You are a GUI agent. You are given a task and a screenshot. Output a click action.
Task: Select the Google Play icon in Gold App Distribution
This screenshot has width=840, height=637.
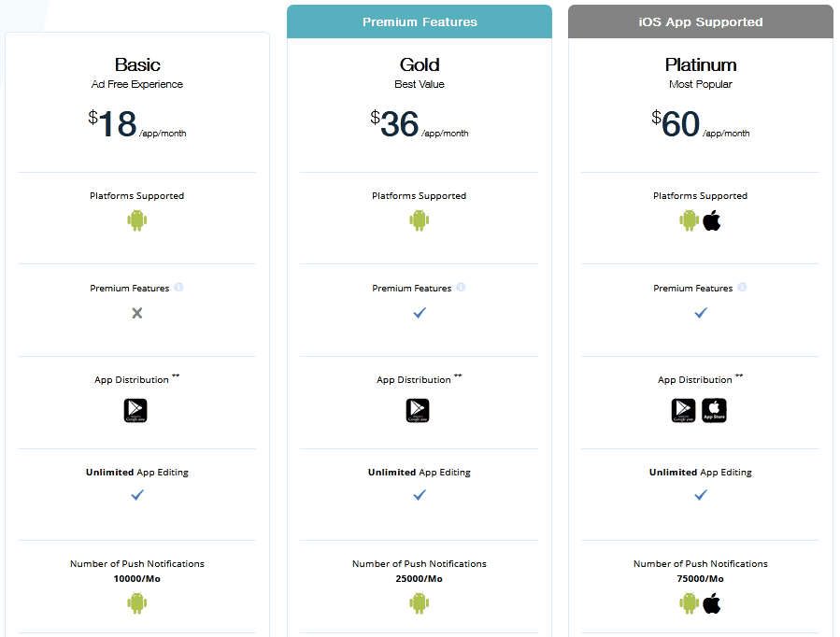[x=418, y=409]
